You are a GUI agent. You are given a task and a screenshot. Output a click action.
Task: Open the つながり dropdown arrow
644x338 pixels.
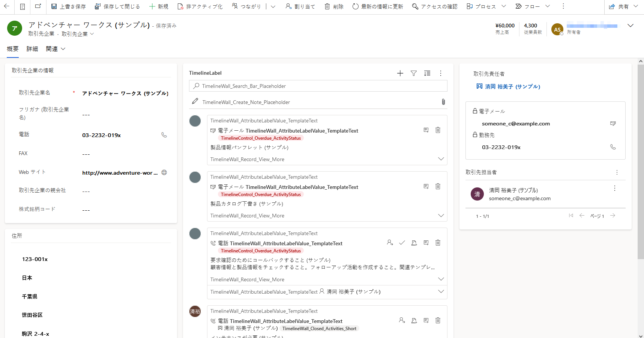click(x=273, y=6)
